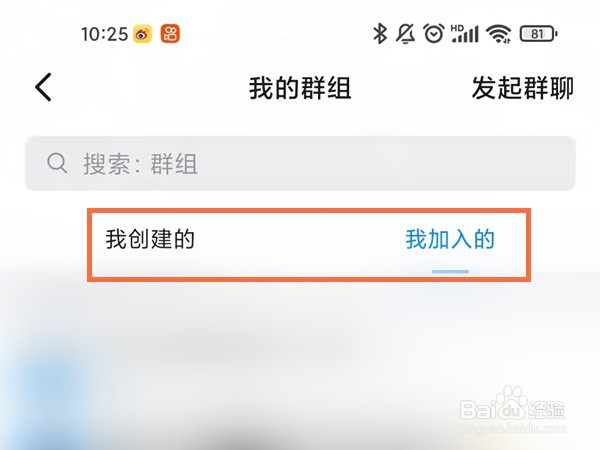600x450 pixels.
Task: Start a group chat via 发起群聊
Action: pos(522,88)
